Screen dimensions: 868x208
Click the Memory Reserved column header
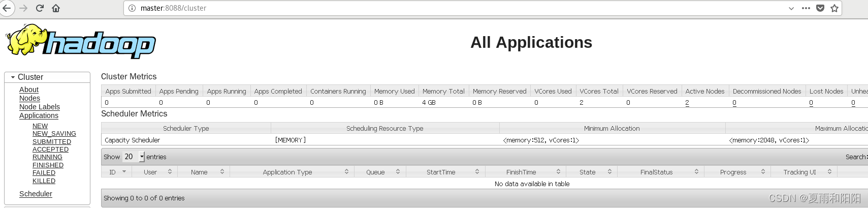point(499,92)
